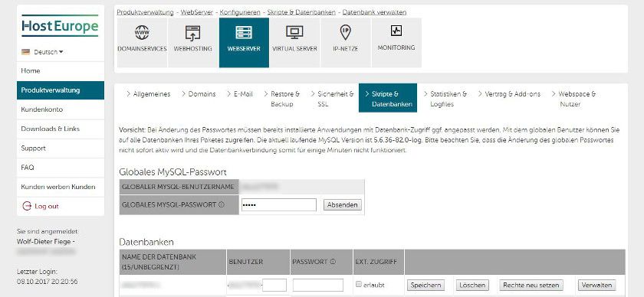
Task: Click the 'Globales MySQL-Passwort' heading
Action: click(172, 172)
